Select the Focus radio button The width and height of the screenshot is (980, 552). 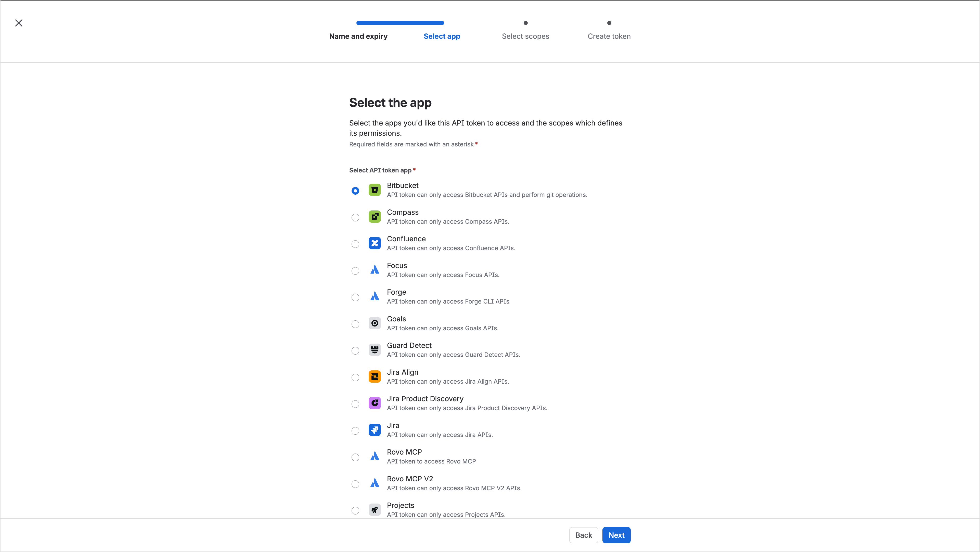[355, 271]
